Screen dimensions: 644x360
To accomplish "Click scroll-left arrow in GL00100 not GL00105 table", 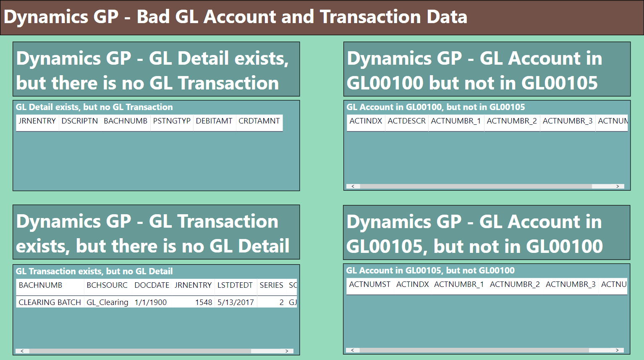I will tap(353, 186).
